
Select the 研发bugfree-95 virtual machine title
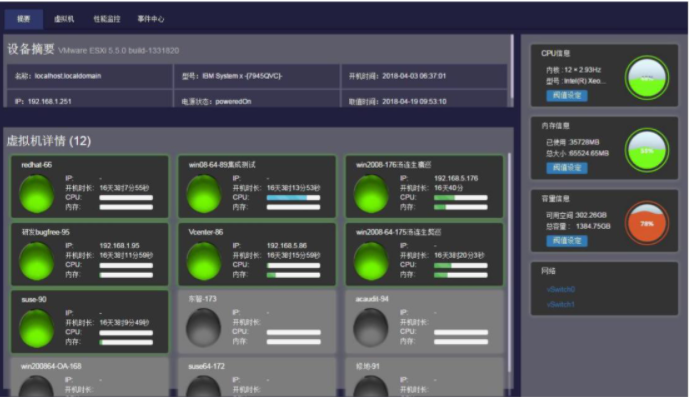coord(45,232)
